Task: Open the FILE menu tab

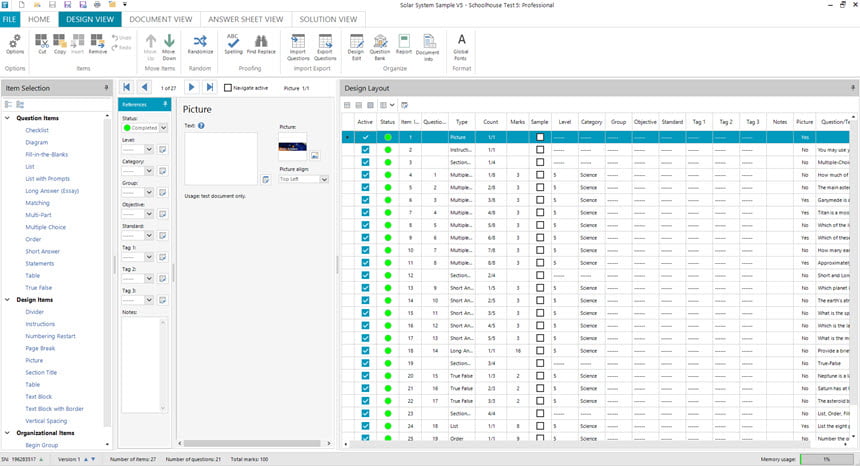Action: pos(10,19)
